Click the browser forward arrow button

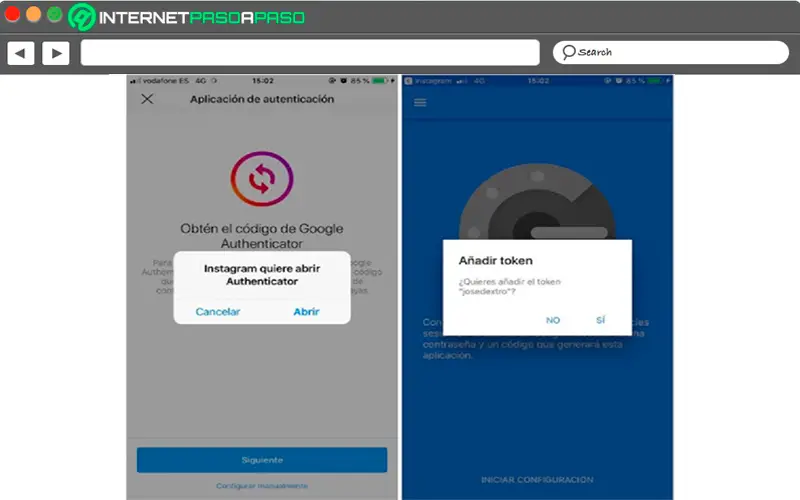[x=56, y=53]
